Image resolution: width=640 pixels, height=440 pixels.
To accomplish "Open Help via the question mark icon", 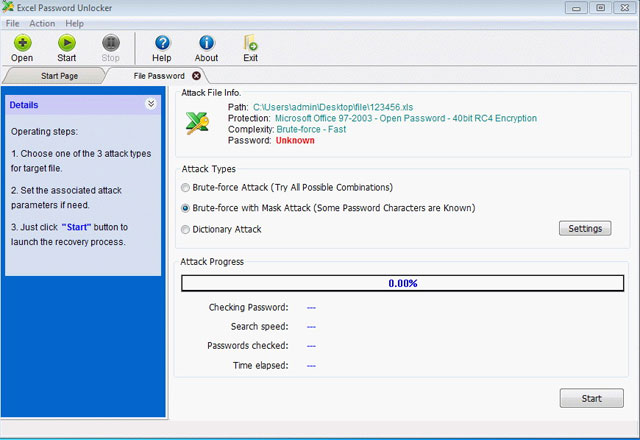I will tap(162, 42).
